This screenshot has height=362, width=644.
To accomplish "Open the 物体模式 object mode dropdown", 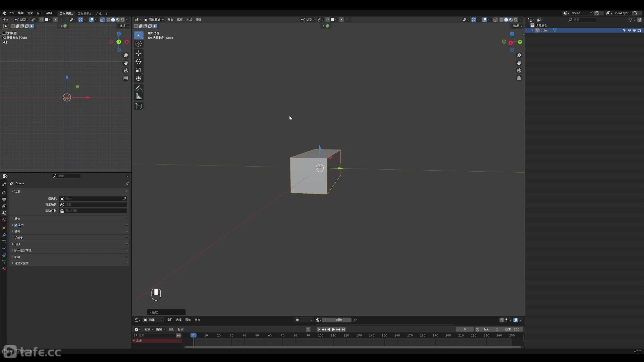I will click(x=154, y=20).
